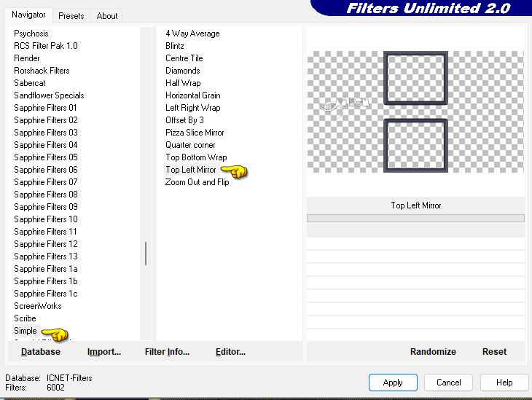Choose the Left Right Wrap filter
The width and height of the screenshot is (532, 400).
(193, 108)
